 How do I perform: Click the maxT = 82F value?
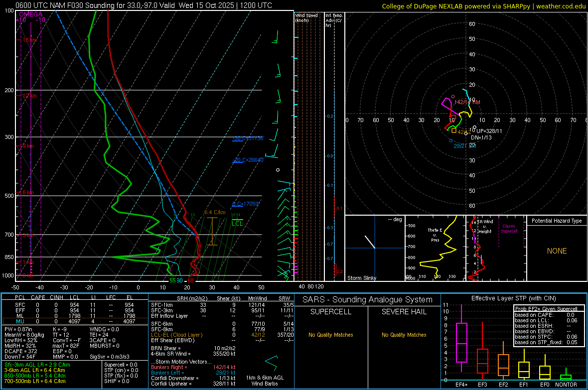66,346
